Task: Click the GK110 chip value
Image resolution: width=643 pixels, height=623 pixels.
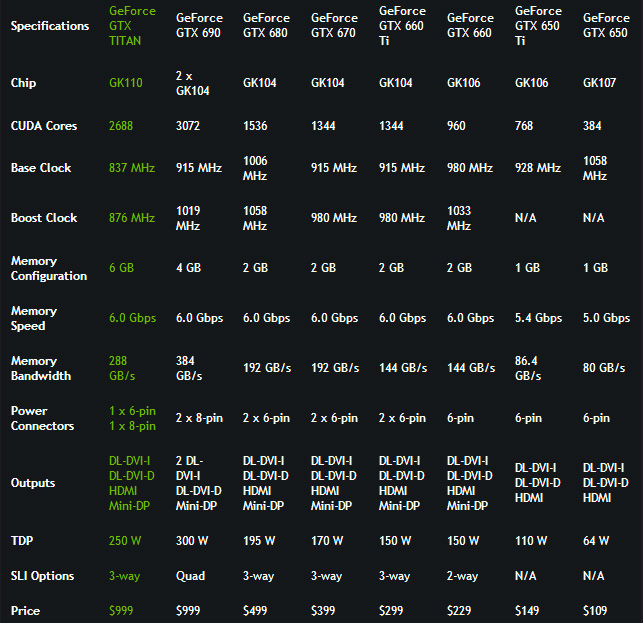Action: coord(125,83)
